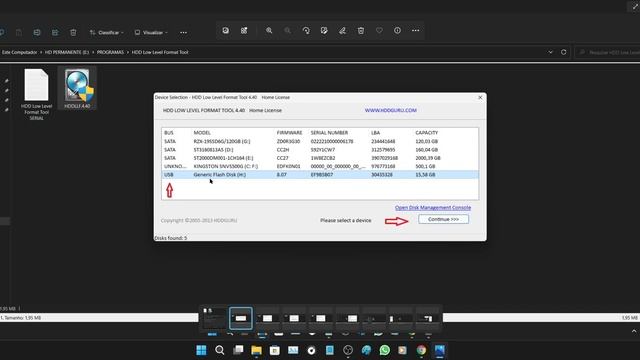Click the PROGRAMAS breadcrumb
The height and width of the screenshot is (360, 640).
click(x=110, y=52)
